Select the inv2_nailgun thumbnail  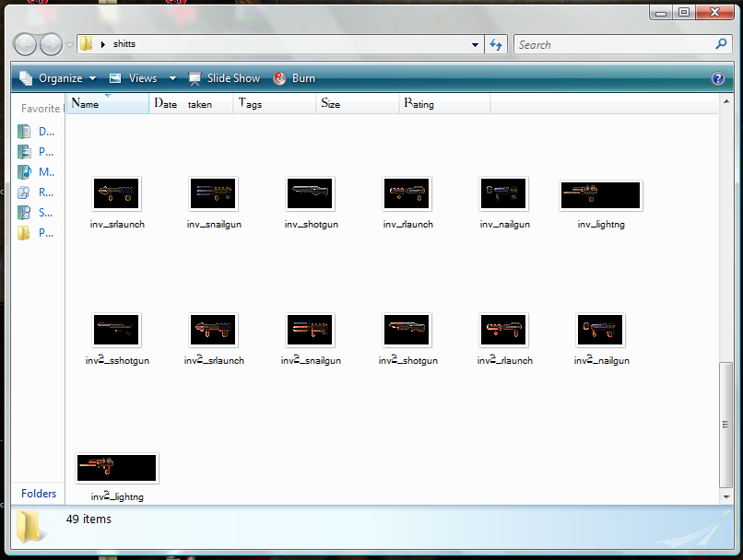[600, 331]
